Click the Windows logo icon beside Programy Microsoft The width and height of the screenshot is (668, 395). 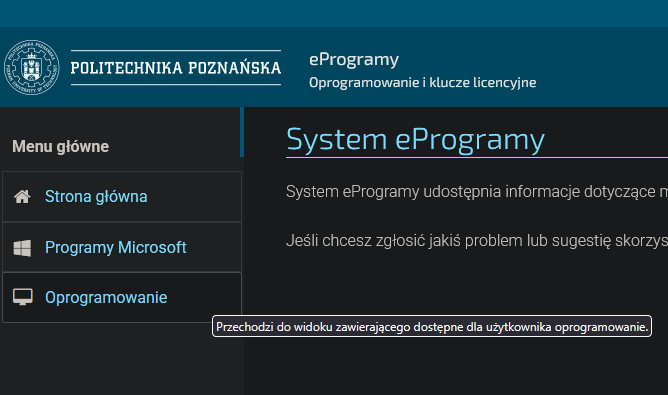22,248
